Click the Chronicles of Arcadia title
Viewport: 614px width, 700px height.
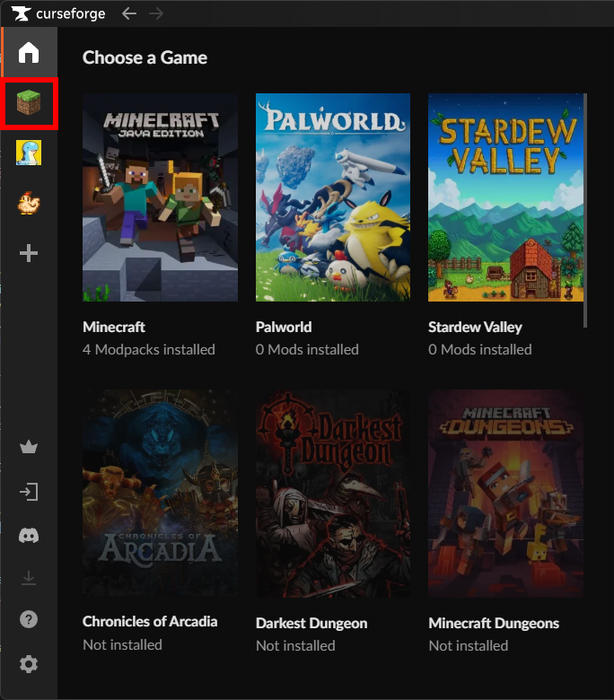click(x=150, y=621)
